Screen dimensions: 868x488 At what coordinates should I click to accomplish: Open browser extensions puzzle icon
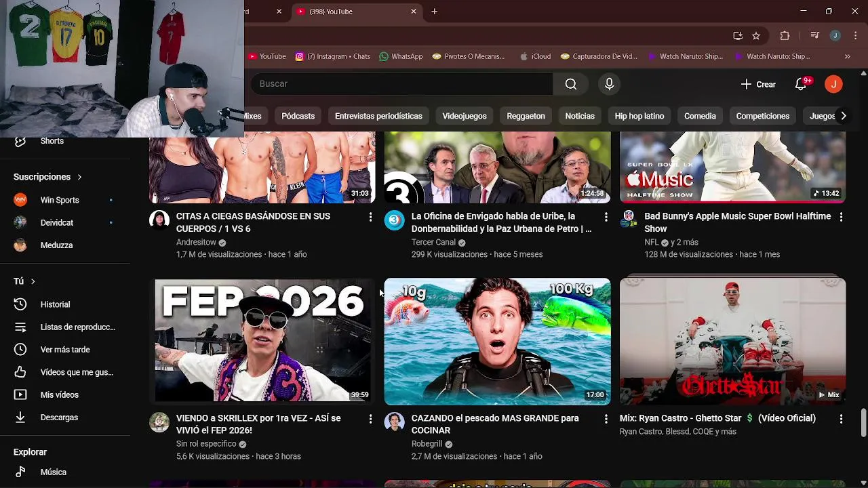pyautogui.click(x=785, y=36)
